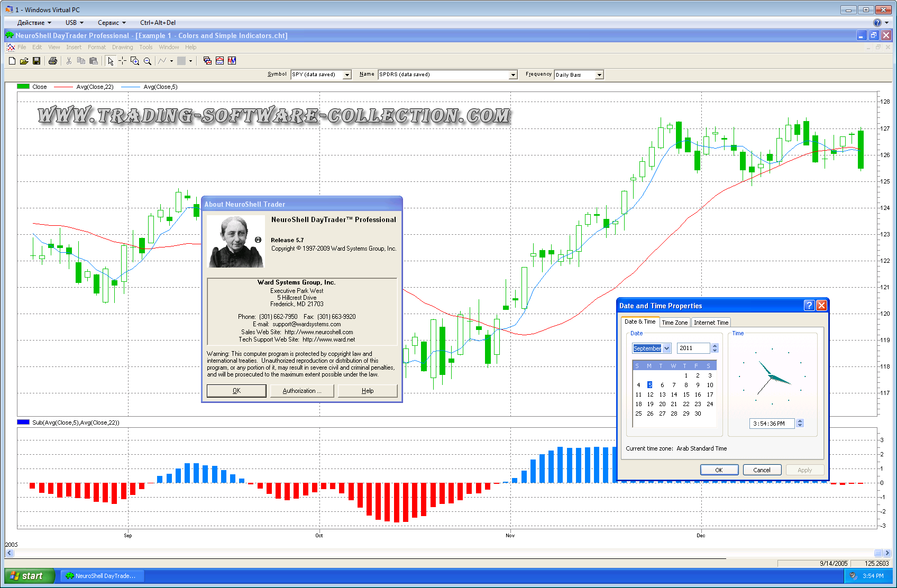The width and height of the screenshot is (897, 588).
Task: Open the Frequency dropdown set to Daily Bars
Action: (x=599, y=75)
